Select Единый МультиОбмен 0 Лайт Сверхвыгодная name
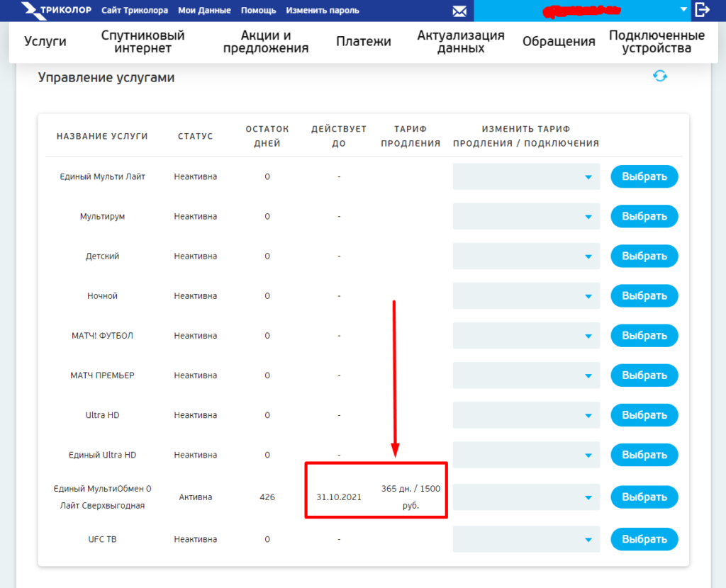The height and width of the screenshot is (588, 726). (x=102, y=497)
